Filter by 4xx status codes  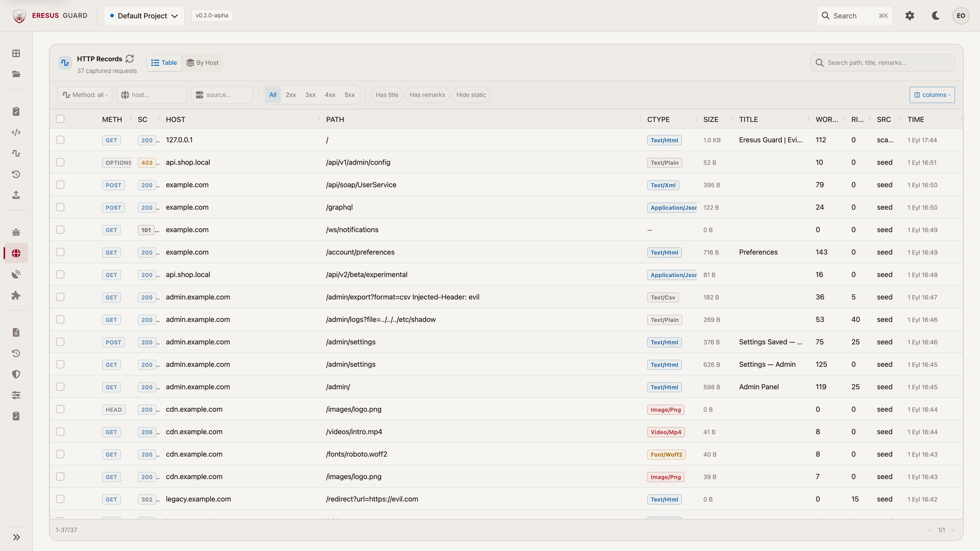click(x=330, y=95)
